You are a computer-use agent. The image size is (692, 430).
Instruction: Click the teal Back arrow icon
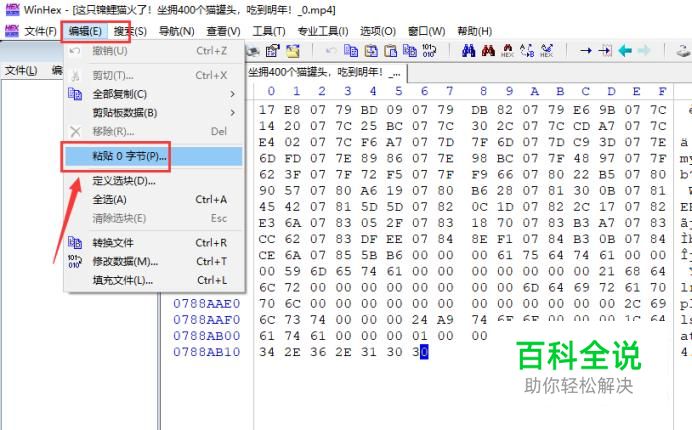(x=624, y=51)
